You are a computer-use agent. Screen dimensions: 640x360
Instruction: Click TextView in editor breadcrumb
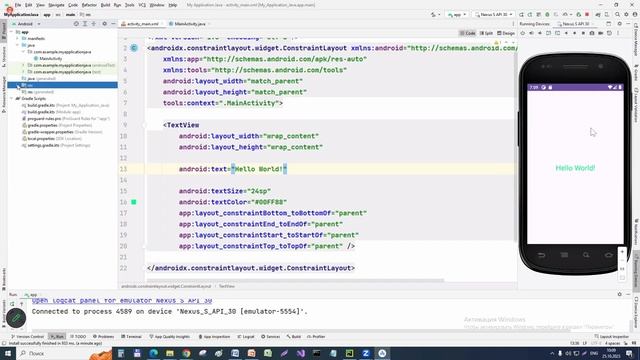[227, 287]
